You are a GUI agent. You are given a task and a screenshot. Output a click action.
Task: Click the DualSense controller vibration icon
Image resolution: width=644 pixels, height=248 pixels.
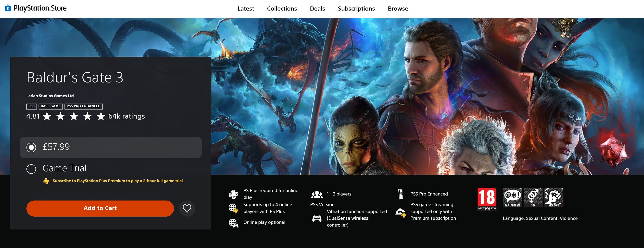pos(316,218)
